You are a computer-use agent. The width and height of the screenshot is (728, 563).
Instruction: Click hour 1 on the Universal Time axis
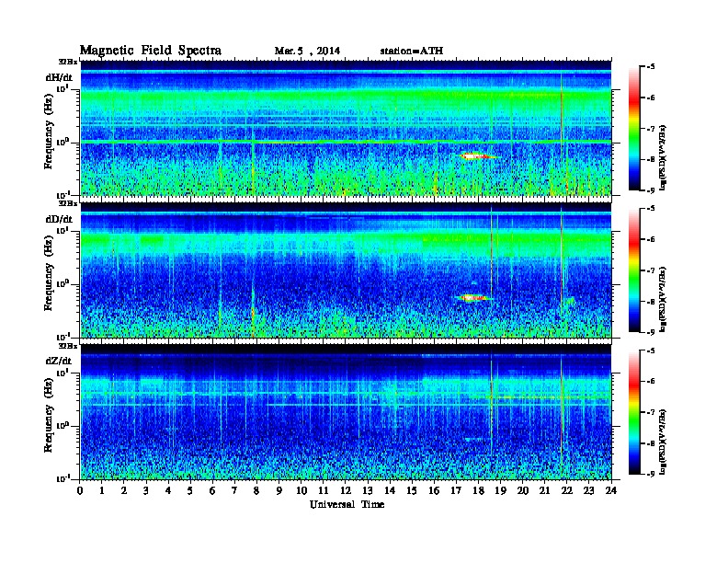(102, 490)
